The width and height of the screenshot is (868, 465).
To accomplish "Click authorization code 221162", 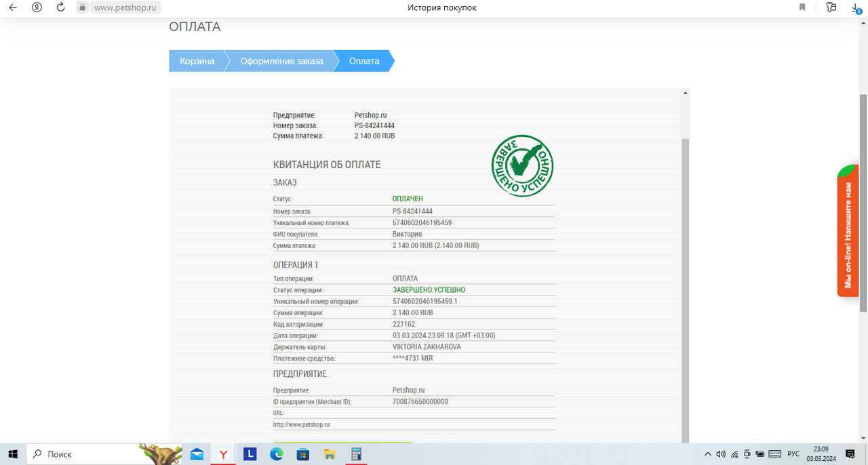I will click(403, 324).
